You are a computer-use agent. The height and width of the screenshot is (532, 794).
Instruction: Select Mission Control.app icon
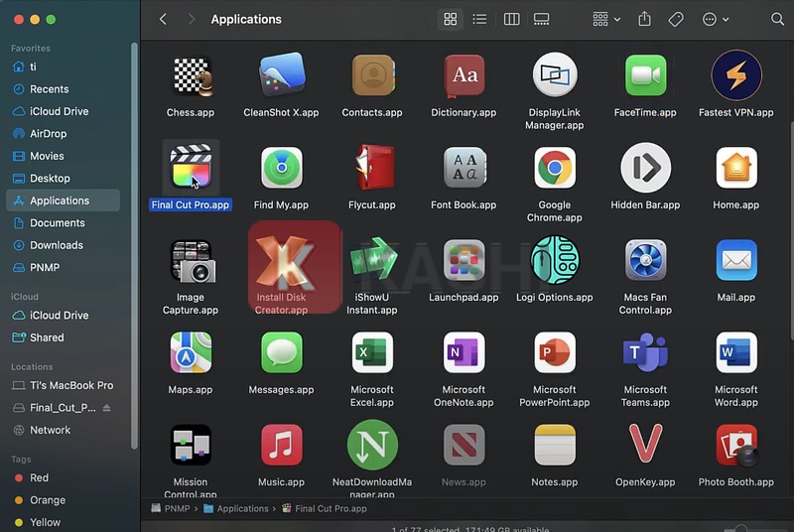[191, 445]
